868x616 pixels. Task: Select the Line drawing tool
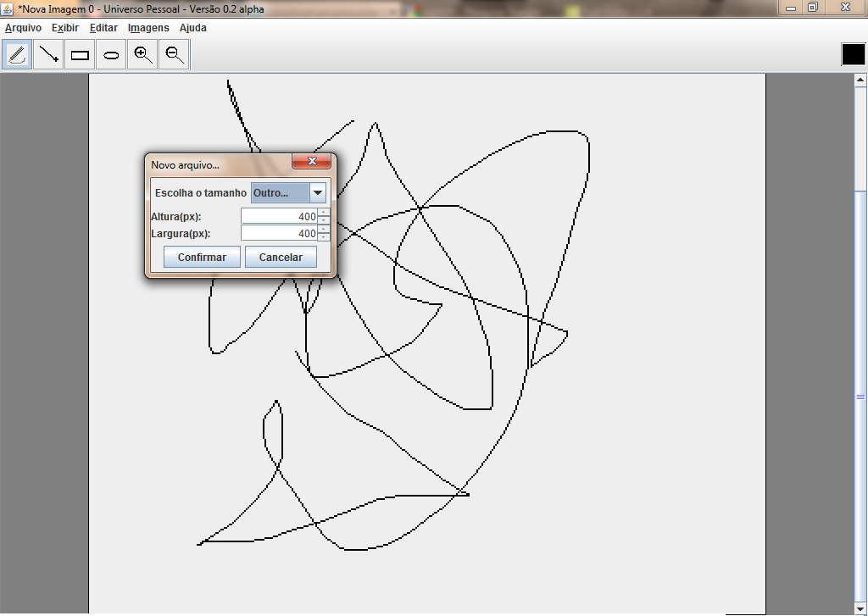(x=48, y=55)
